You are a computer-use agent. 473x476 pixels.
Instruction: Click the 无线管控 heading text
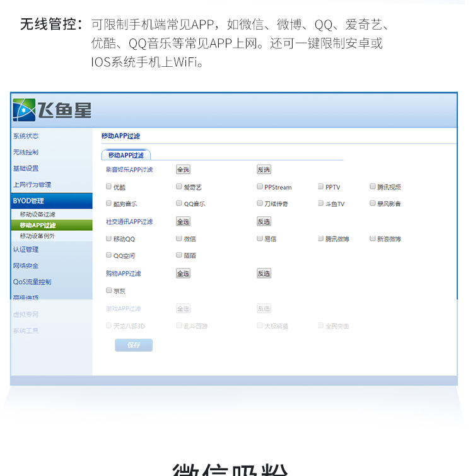[x=51, y=24]
